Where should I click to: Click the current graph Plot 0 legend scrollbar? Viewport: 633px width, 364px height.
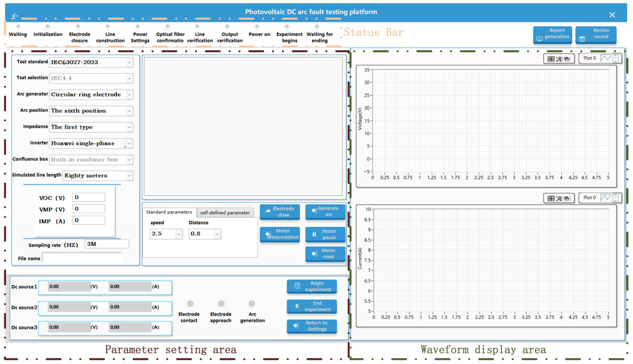coord(616,198)
